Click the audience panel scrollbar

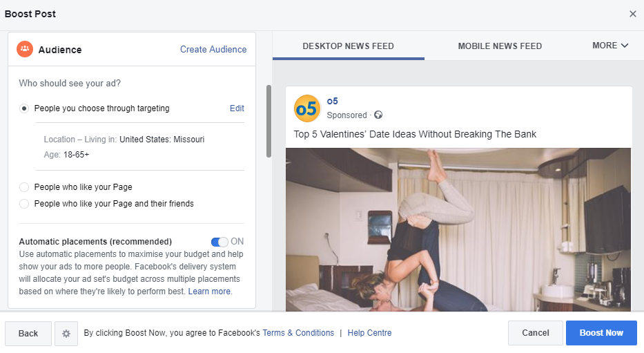point(269,121)
